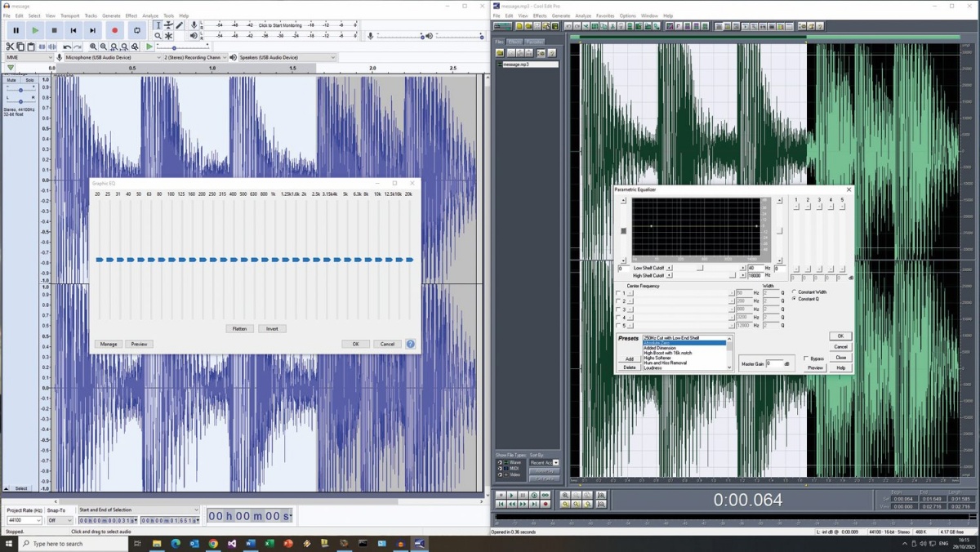The height and width of the screenshot is (552, 980).
Task: Click the playback meter speaker icon
Action: (x=194, y=36)
